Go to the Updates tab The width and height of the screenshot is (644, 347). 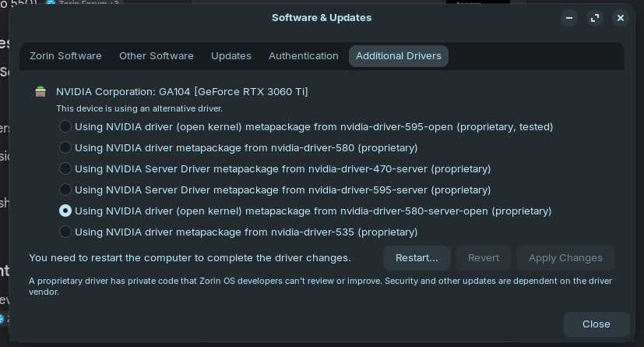[231, 56]
